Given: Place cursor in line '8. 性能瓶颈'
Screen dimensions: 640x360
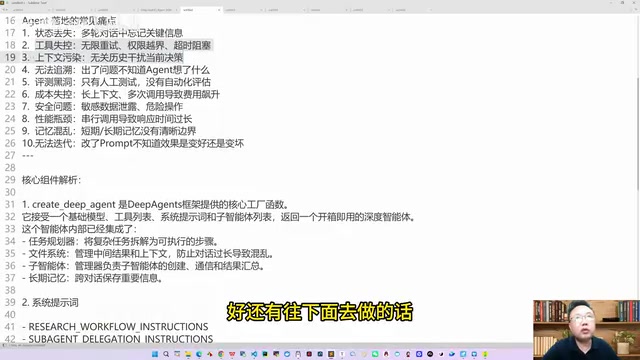Looking at the screenshot, I should (x=107, y=119).
